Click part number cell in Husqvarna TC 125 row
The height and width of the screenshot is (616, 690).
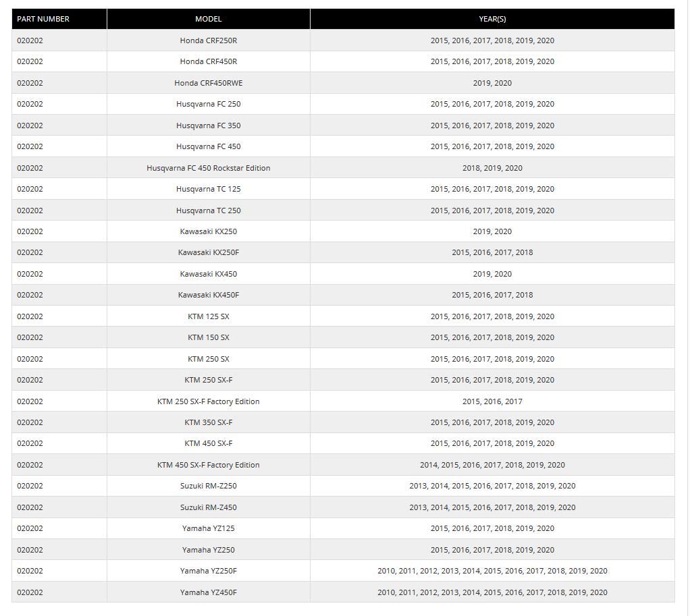click(30, 189)
